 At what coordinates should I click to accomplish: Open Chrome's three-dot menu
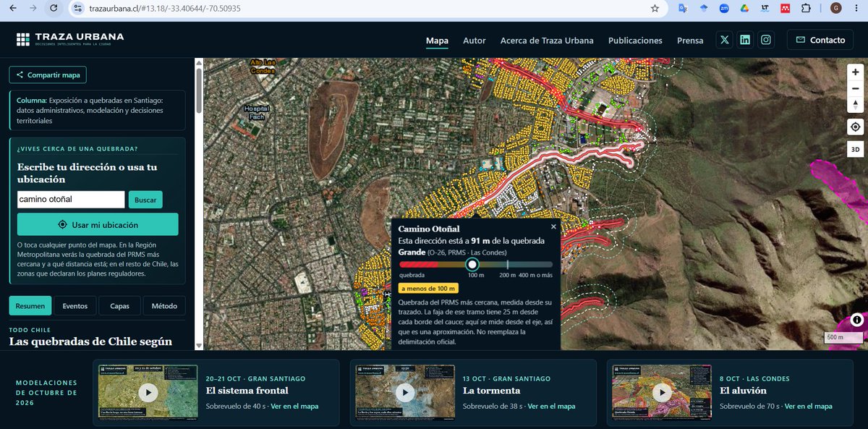[856, 9]
